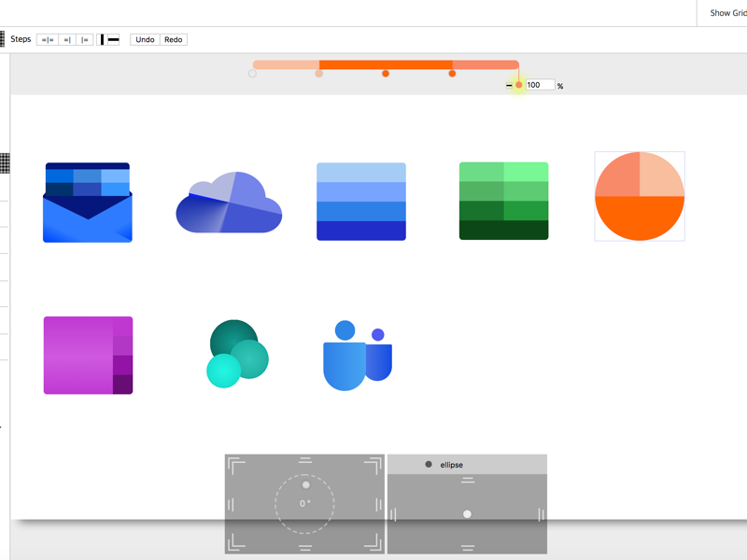Click the thick vertical bar stroke icon

[x=102, y=39]
